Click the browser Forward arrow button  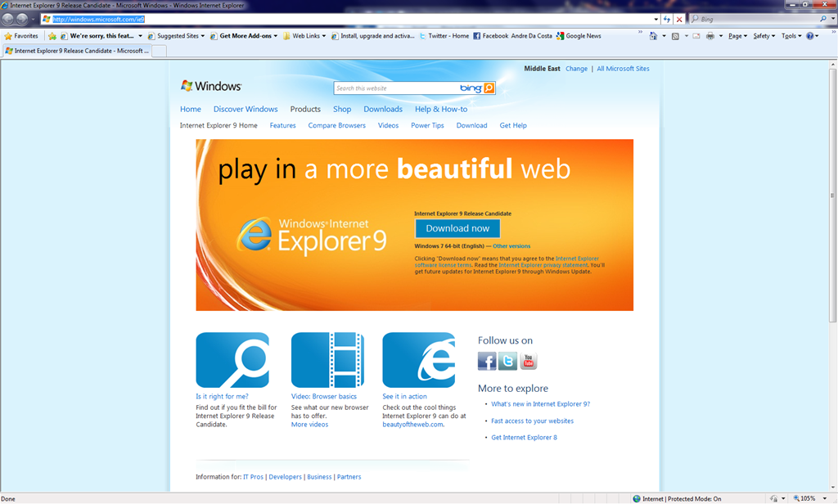[x=22, y=20]
